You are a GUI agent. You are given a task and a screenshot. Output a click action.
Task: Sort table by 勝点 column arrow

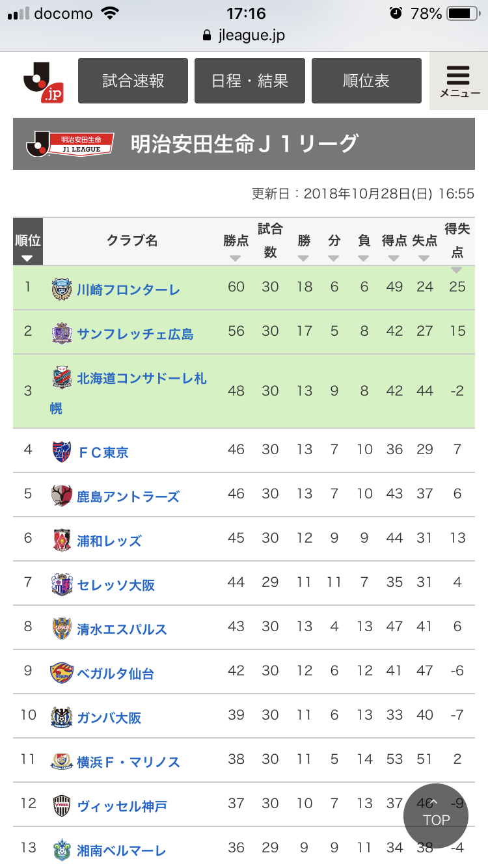click(x=236, y=258)
